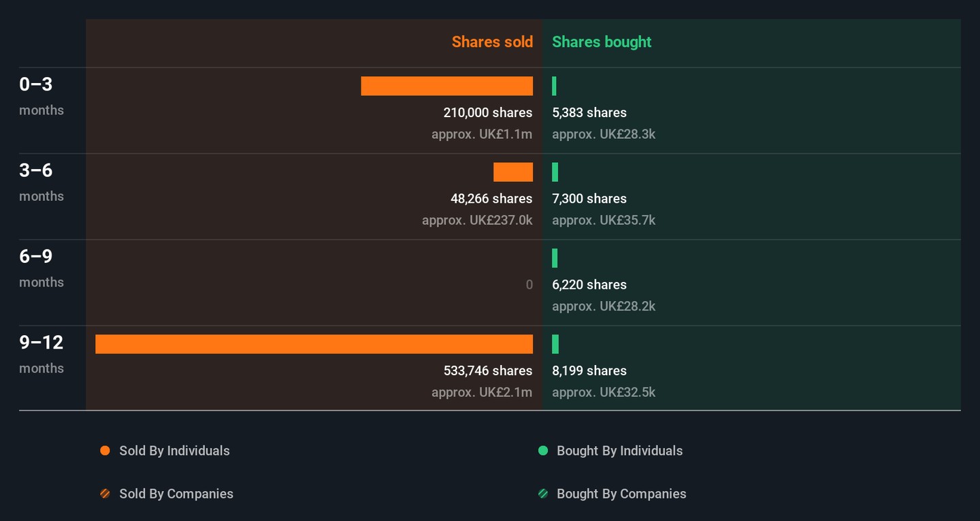Viewport: 980px width, 521px height.
Task: Click the 3–6 months orange sold bar
Action: click(513, 172)
